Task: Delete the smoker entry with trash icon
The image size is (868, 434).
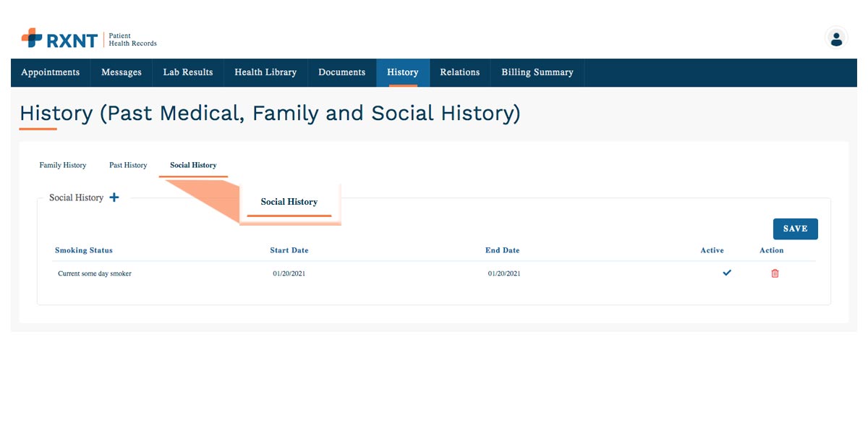Action: (x=775, y=273)
